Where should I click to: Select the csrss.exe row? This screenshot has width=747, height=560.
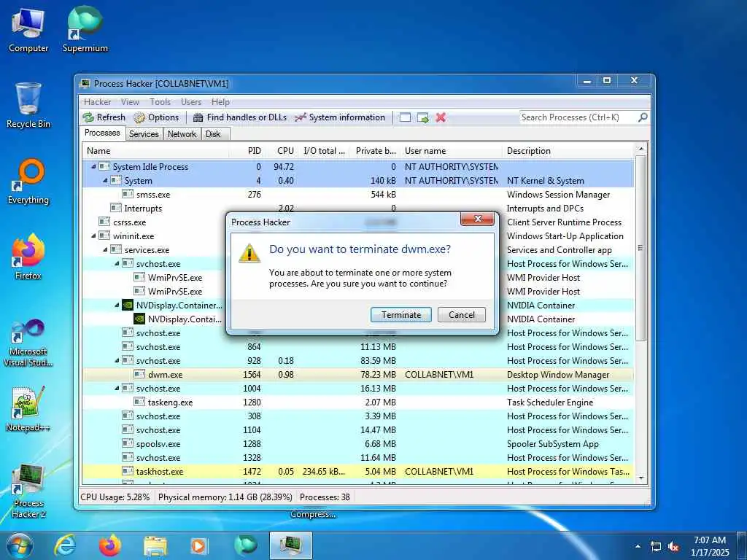point(358,222)
